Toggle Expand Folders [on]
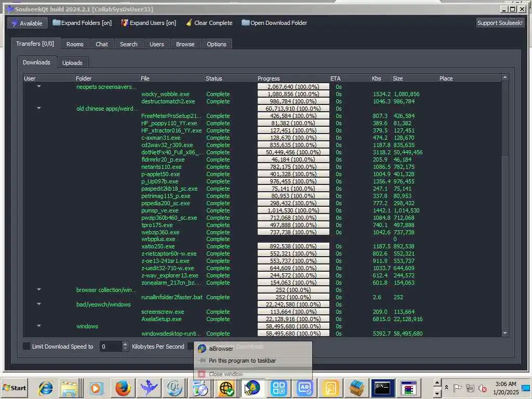Image resolution: width=532 pixels, height=399 pixels. tap(82, 23)
